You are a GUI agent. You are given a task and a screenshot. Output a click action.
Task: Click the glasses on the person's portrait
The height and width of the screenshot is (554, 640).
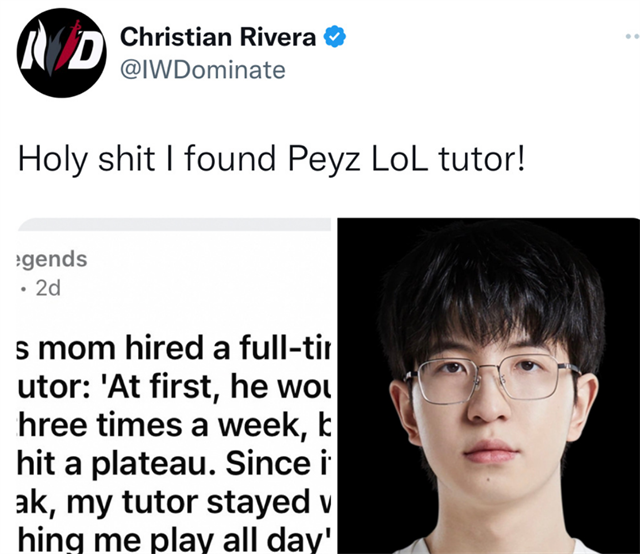coord(492,378)
